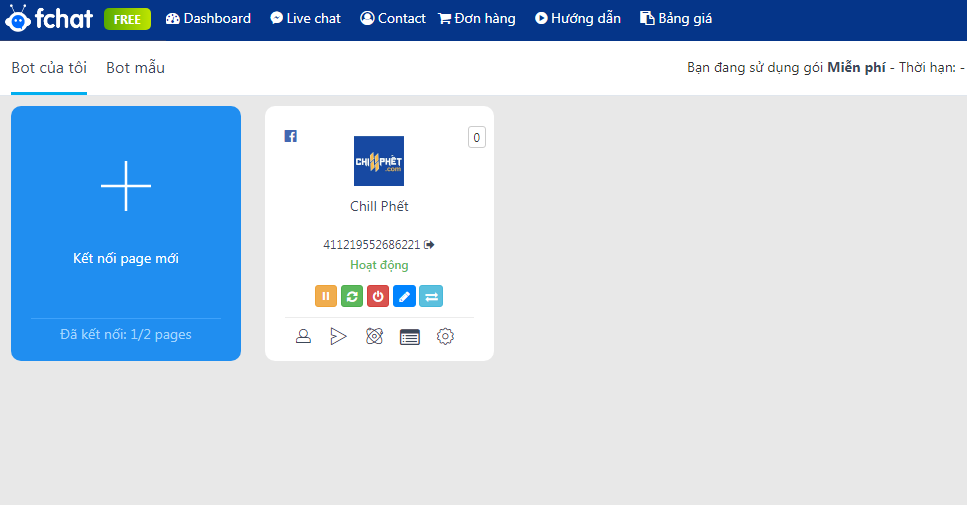Click the light-blue transfer arrows button
The height and width of the screenshot is (505, 967).
(x=431, y=296)
